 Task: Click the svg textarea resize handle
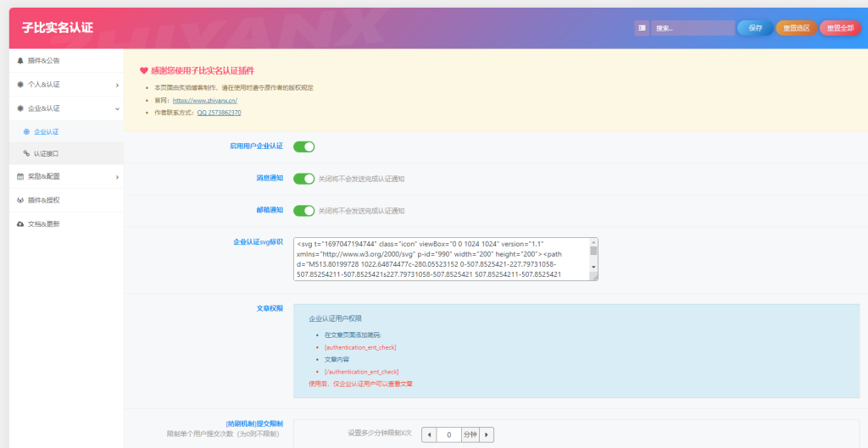594,277
